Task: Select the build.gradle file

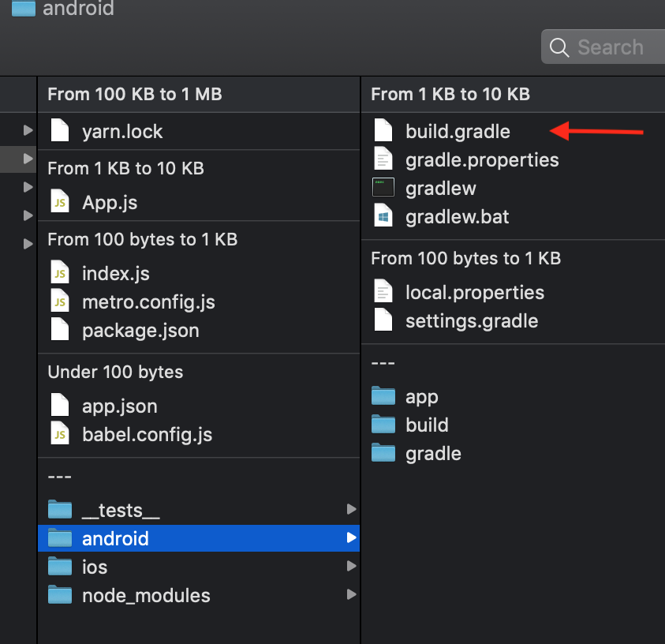Action: [x=458, y=131]
